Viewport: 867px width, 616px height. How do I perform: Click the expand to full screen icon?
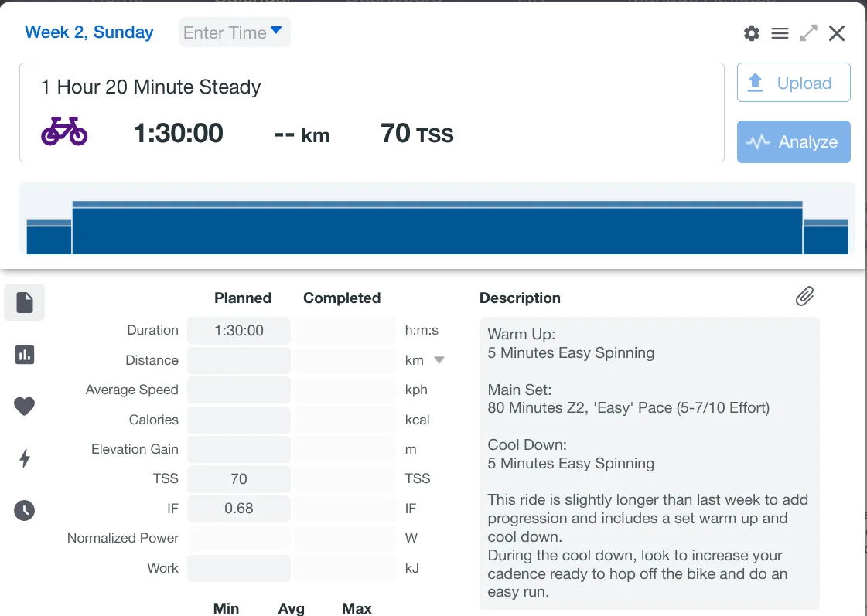(x=808, y=33)
